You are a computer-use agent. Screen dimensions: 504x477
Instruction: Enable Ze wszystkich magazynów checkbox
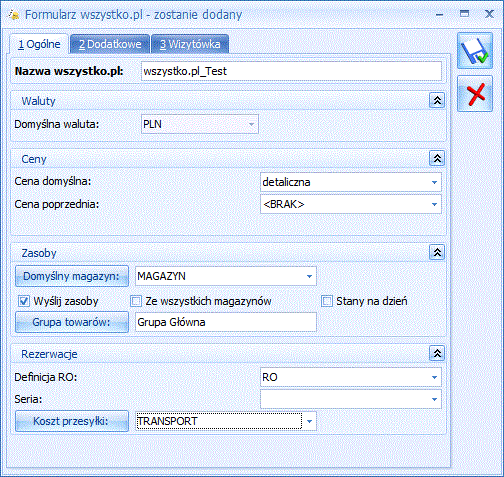coord(136,301)
